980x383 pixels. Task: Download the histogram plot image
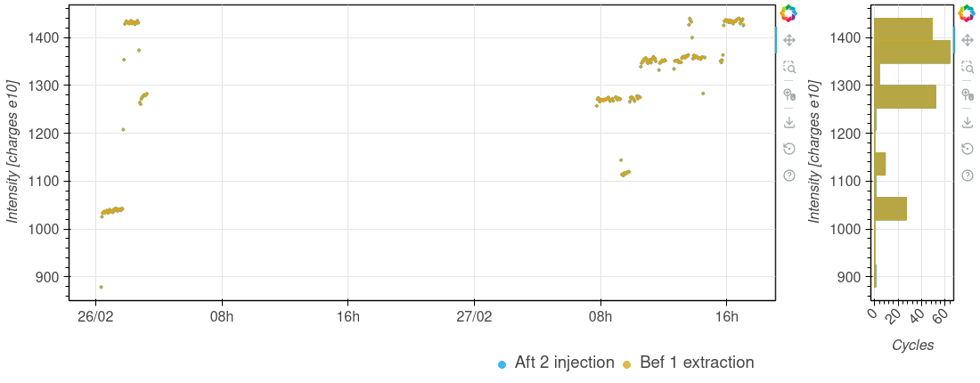pos(967,122)
